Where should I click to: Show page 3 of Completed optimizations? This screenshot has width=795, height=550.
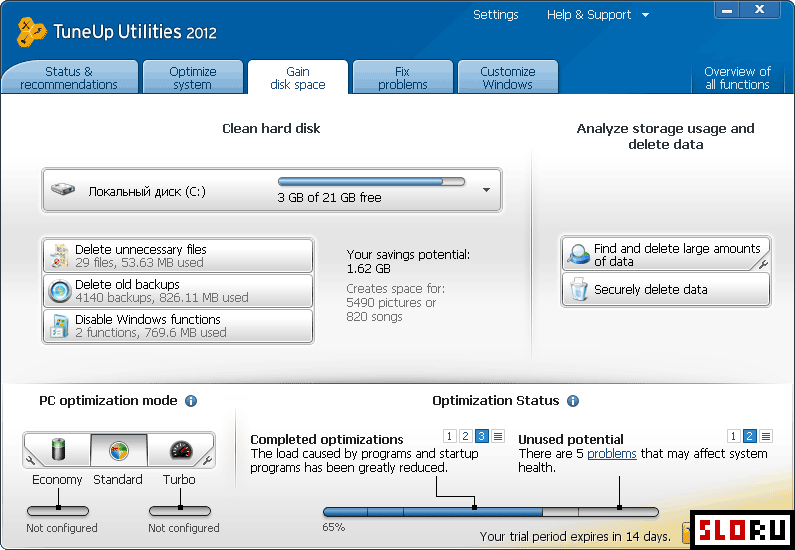pos(482,436)
